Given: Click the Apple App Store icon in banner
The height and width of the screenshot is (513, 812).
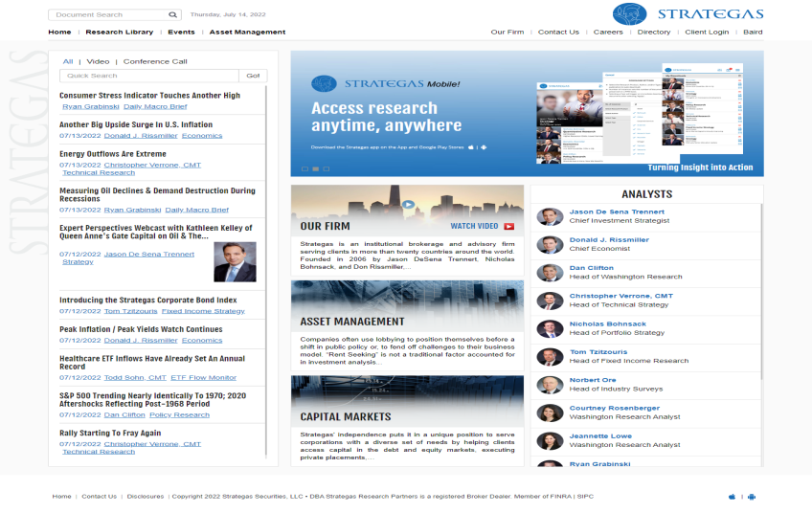Looking at the screenshot, I should point(471,147).
